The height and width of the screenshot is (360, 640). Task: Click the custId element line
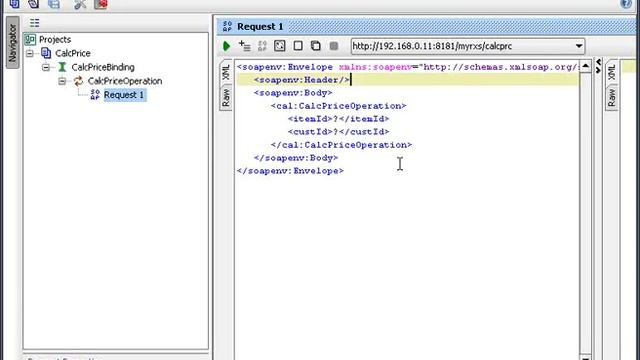[338, 132]
